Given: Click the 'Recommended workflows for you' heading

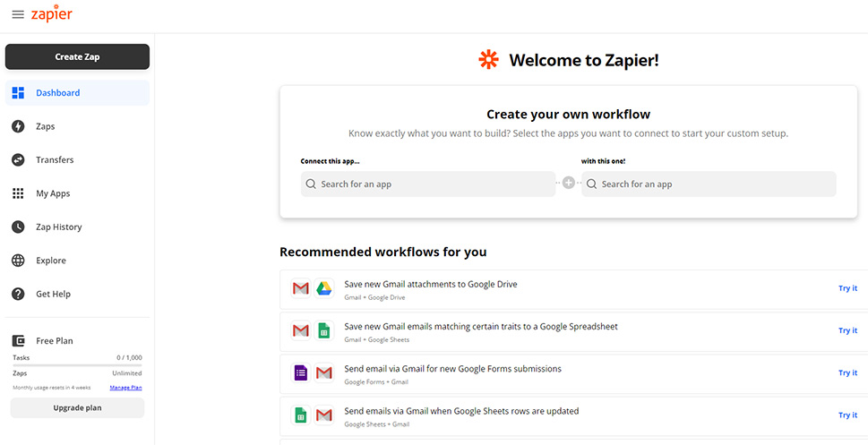Looking at the screenshot, I should [x=383, y=252].
